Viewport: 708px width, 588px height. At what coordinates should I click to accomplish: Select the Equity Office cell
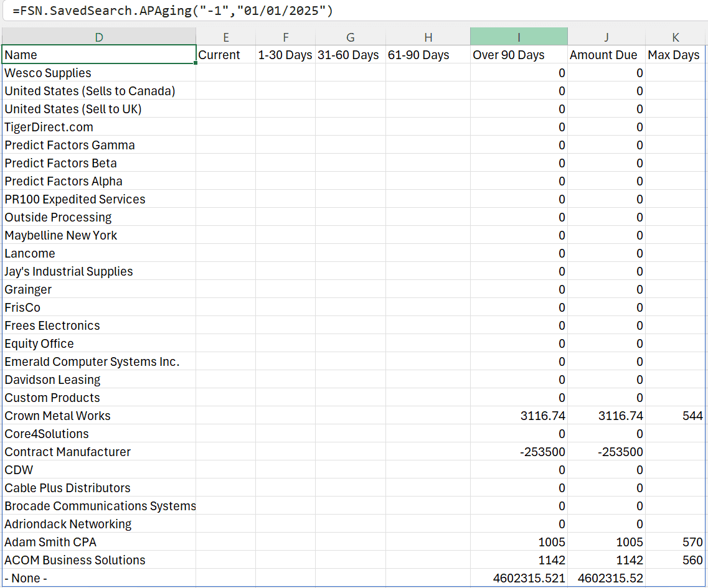[x=99, y=343]
